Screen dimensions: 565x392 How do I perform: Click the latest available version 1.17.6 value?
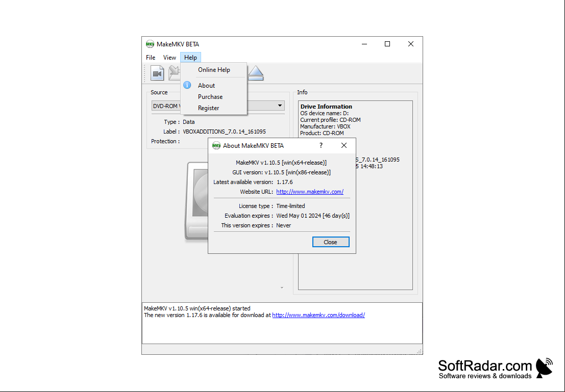point(285,182)
